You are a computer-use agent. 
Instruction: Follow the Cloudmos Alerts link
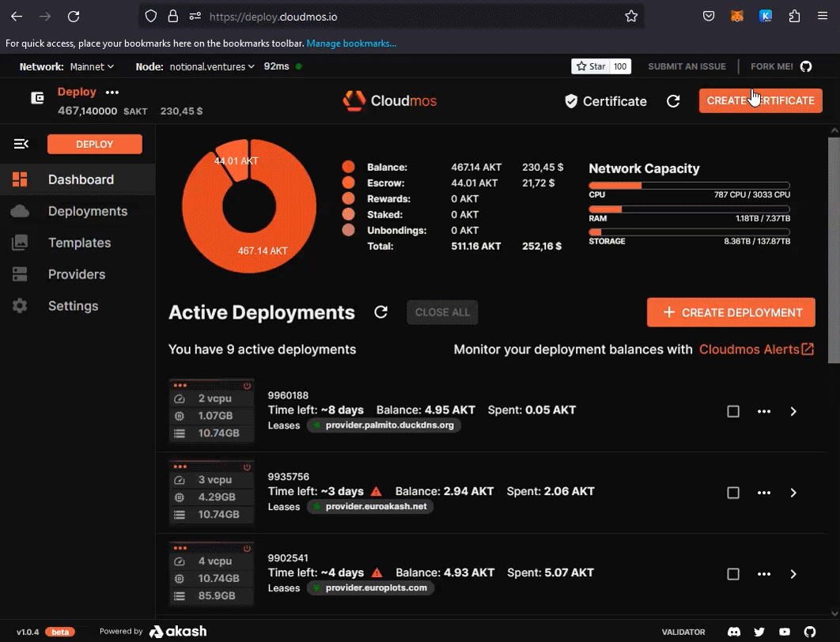(756, 349)
